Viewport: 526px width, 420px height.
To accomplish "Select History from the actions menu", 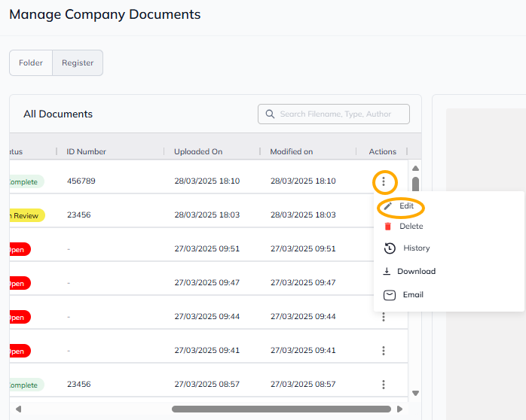I will pyautogui.click(x=416, y=248).
